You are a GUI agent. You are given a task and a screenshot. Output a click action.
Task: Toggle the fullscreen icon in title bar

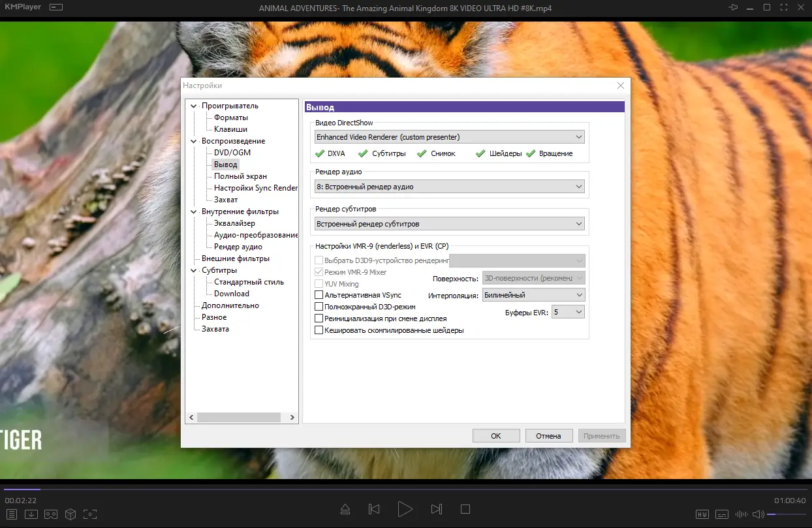click(x=784, y=7)
